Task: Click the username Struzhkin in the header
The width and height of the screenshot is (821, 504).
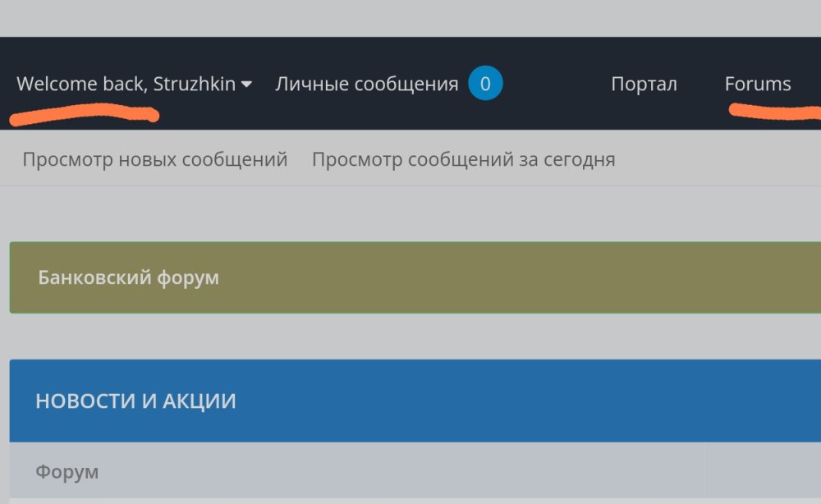Action: click(x=195, y=85)
